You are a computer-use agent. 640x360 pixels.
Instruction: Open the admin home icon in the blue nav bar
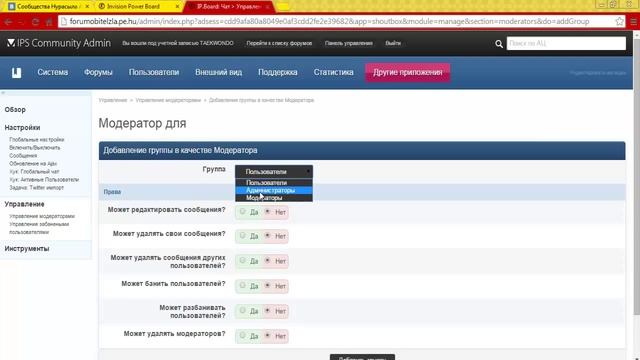16,73
